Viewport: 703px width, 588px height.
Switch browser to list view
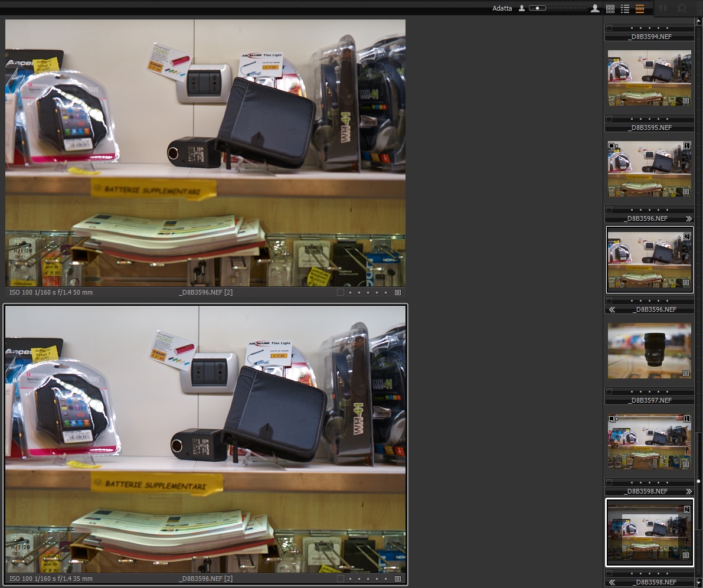coord(625,8)
